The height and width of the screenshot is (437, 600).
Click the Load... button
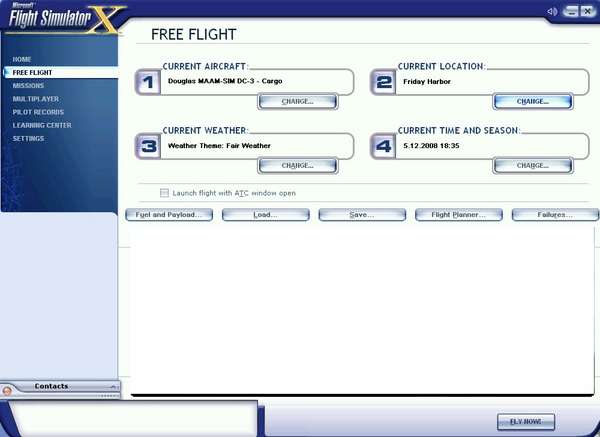click(266, 215)
